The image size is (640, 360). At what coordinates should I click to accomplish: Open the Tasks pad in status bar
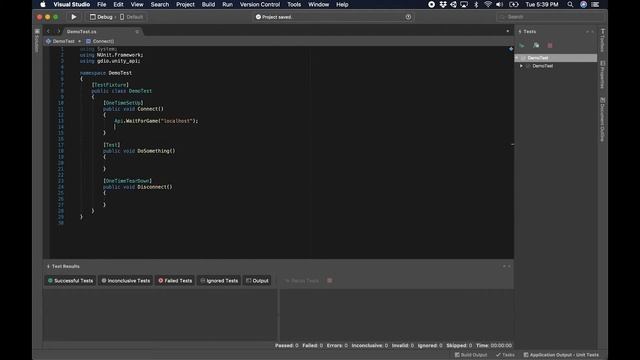pos(505,355)
